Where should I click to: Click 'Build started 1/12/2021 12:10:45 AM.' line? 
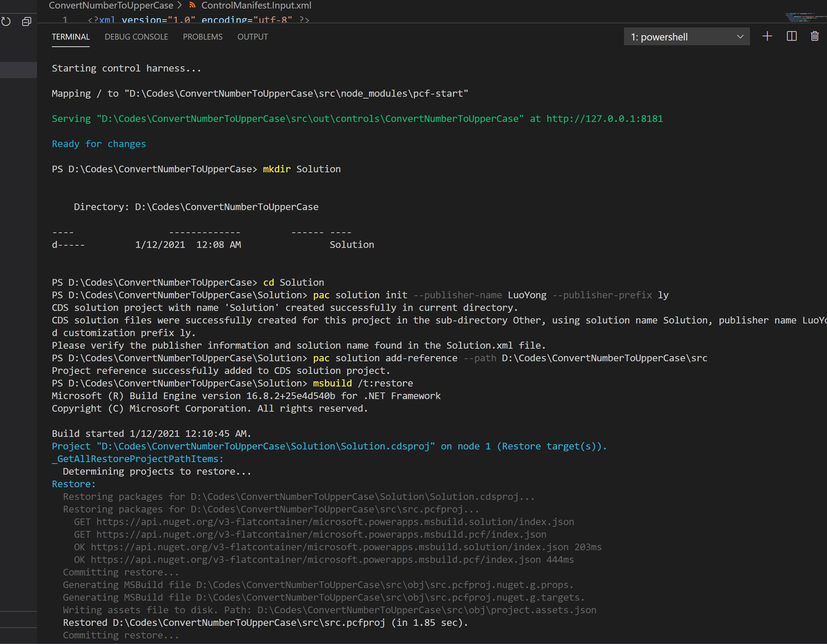click(152, 434)
